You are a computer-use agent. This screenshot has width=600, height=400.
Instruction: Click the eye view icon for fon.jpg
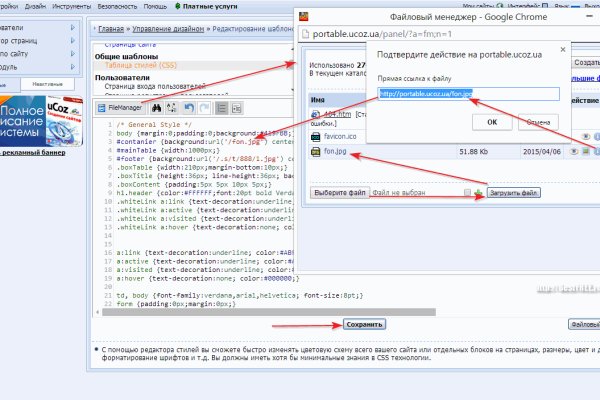tap(575, 152)
